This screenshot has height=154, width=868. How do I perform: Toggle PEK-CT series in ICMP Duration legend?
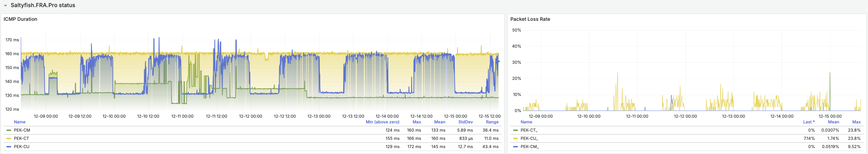(21, 138)
